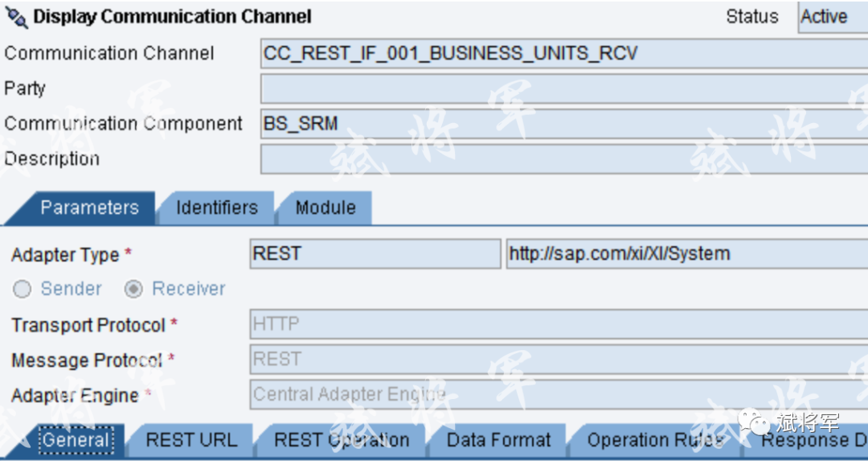Open the Parameters tab

tap(83, 208)
